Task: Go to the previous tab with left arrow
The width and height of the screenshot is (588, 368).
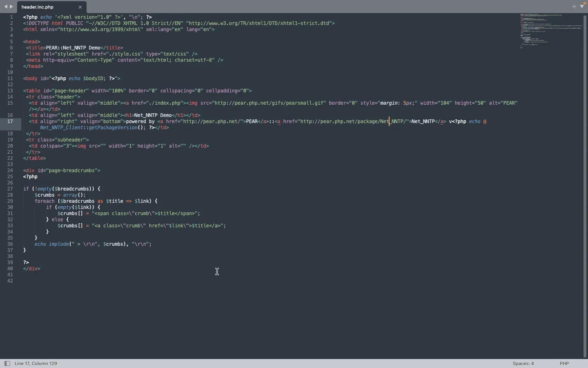Action: (6, 7)
